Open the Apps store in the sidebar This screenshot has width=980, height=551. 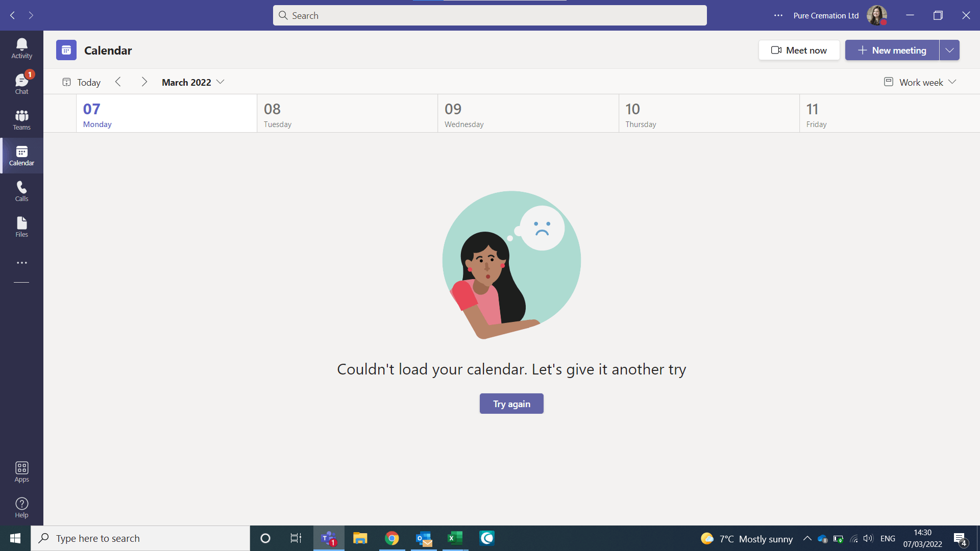point(21,472)
